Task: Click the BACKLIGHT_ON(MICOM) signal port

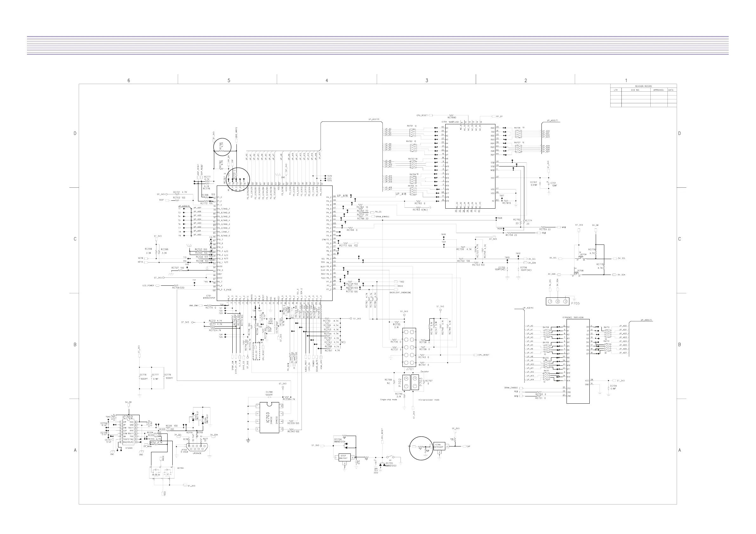Action: tap(396, 290)
